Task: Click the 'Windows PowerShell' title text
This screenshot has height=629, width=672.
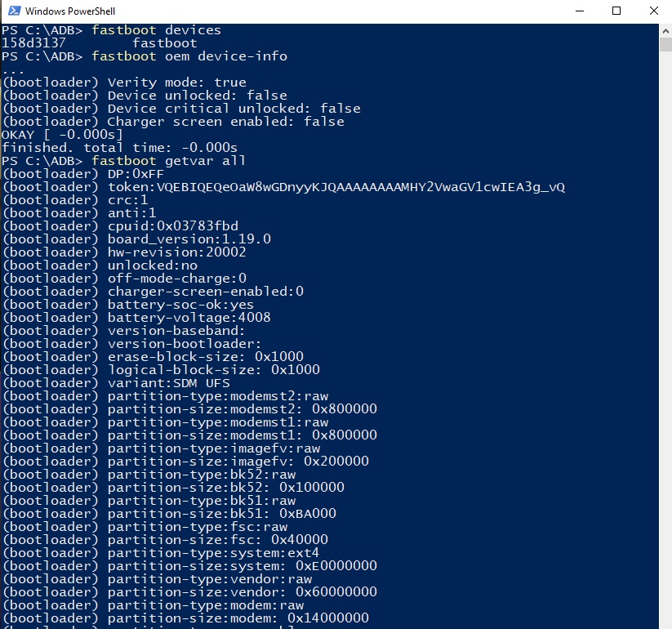Action: [70, 11]
